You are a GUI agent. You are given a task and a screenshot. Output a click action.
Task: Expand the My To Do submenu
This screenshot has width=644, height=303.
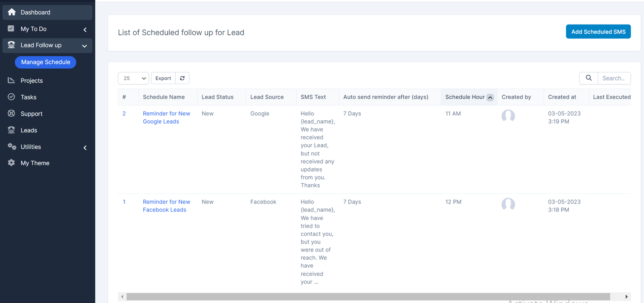tap(85, 29)
